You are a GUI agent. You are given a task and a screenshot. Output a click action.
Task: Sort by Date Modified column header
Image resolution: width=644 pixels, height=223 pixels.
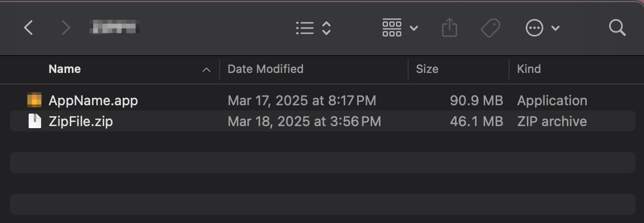coord(266,69)
